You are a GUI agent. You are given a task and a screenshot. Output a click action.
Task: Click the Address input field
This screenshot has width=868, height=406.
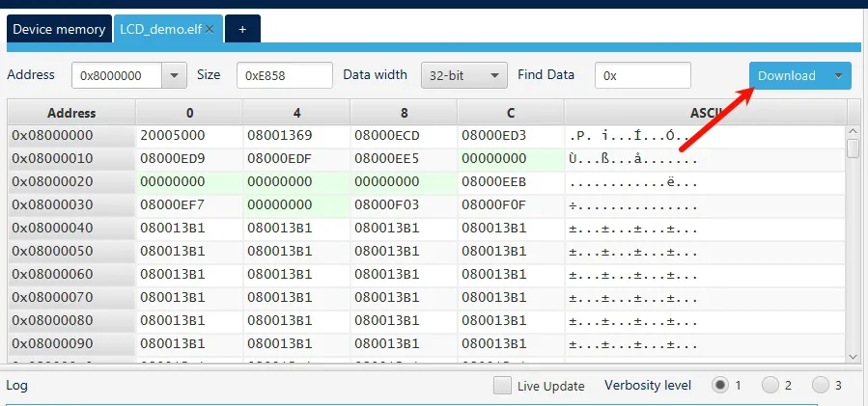[117, 75]
